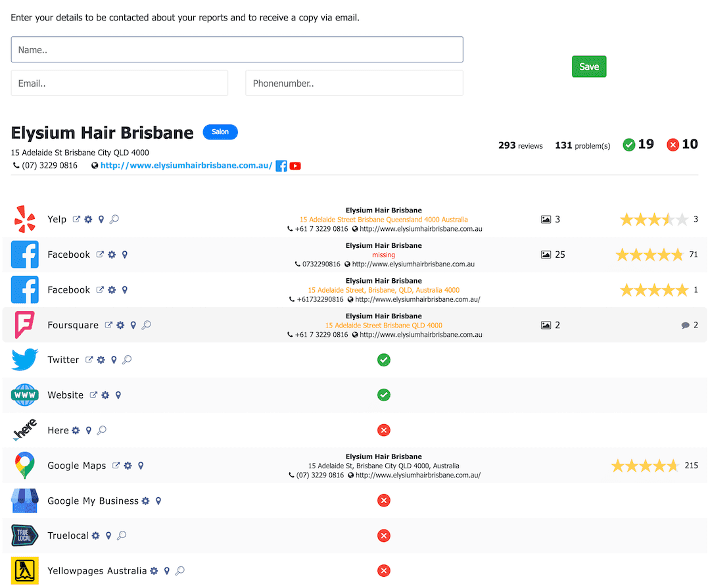Click the Yellowpages Australia gear icon
The height and width of the screenshot is (588, 710).
coord(154,571)
